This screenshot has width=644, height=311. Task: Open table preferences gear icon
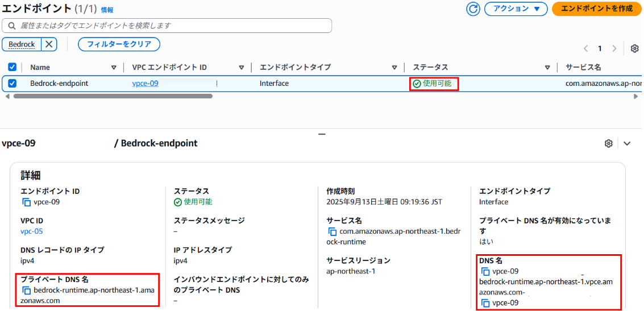coord(634,48)
